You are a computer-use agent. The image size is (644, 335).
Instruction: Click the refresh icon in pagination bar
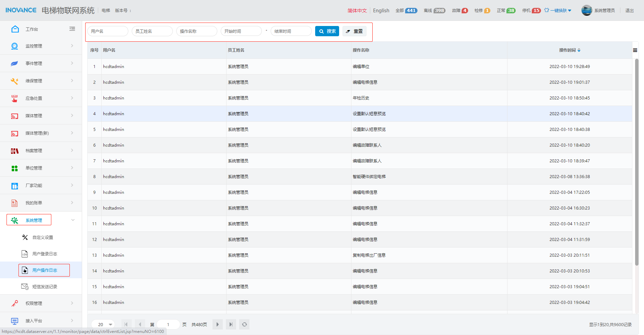coord(244,324)
